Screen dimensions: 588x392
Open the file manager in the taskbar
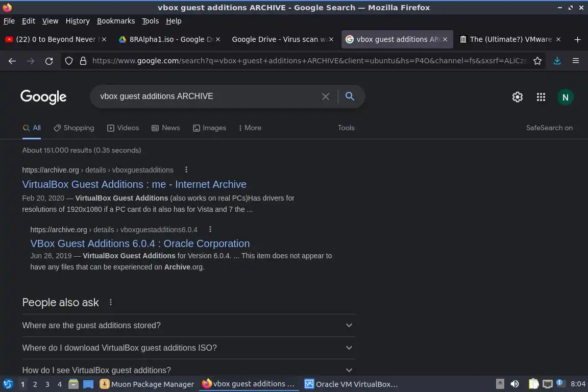[73, 384]
